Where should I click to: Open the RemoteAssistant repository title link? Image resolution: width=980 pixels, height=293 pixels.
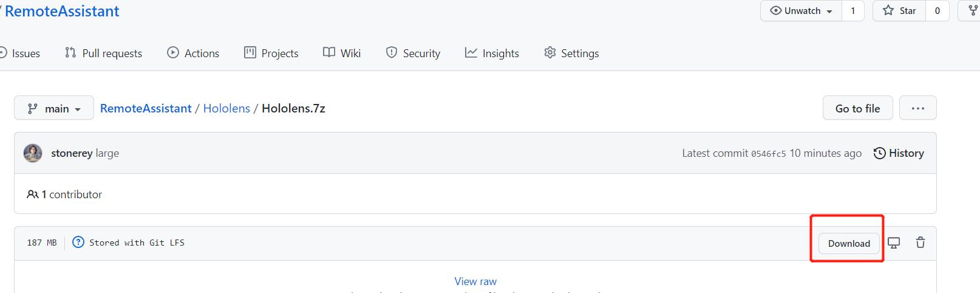62,12
